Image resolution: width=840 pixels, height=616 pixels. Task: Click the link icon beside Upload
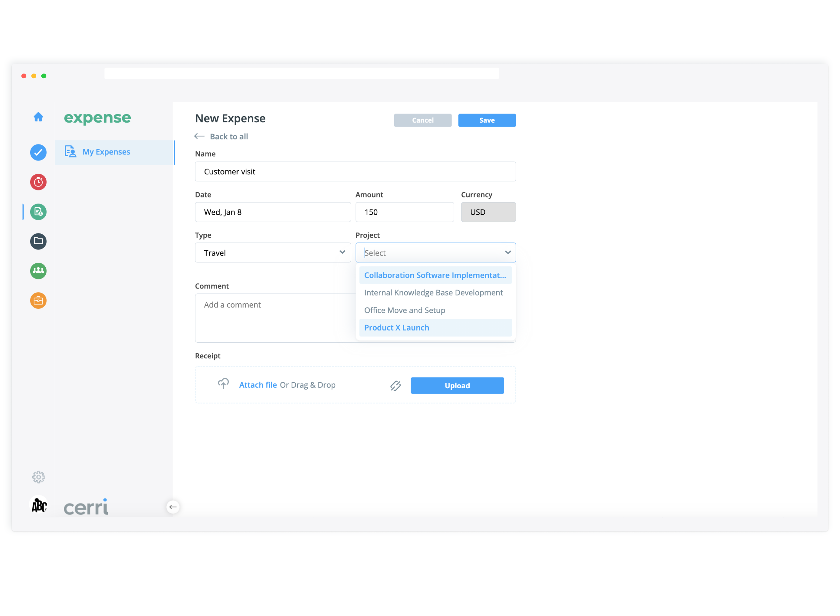(x=396, y=386)
